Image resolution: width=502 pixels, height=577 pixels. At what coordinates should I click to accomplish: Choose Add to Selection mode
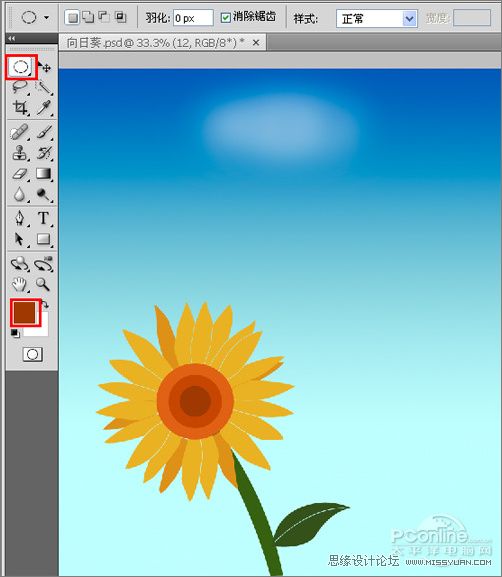pyautogui.click(x=88, y=17)
